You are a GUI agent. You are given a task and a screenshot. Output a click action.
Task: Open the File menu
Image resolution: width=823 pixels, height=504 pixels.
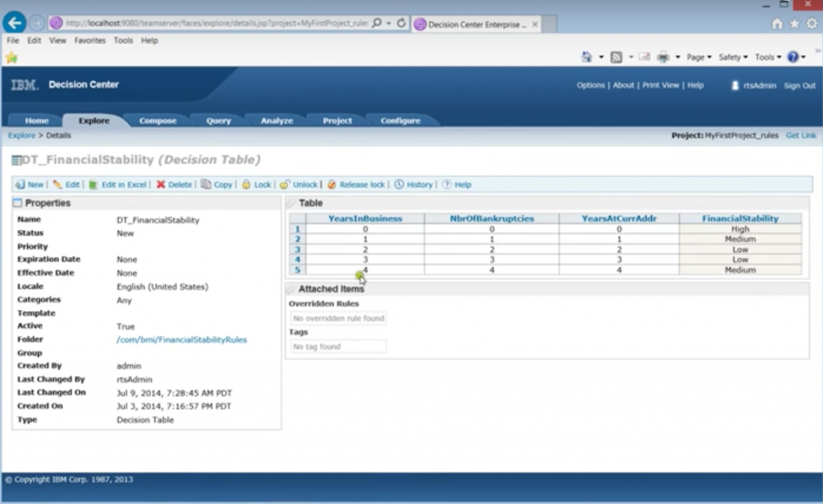(x=13, y=40)
